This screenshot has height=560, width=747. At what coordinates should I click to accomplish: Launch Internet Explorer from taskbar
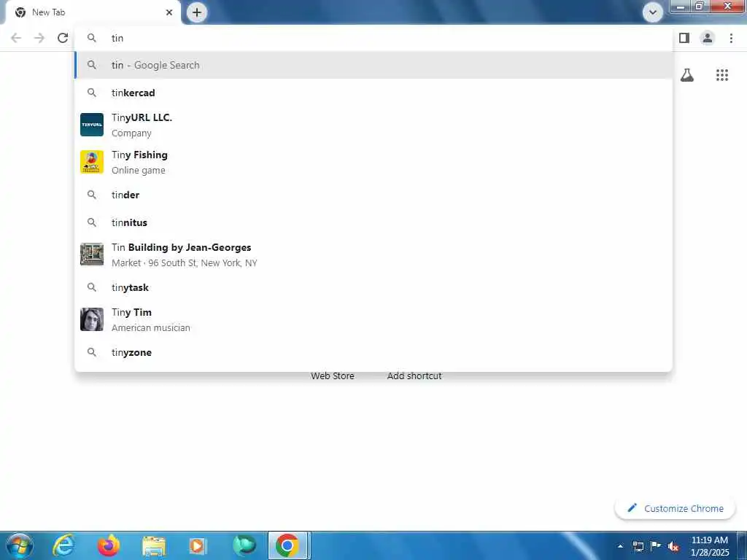[63, 545]
